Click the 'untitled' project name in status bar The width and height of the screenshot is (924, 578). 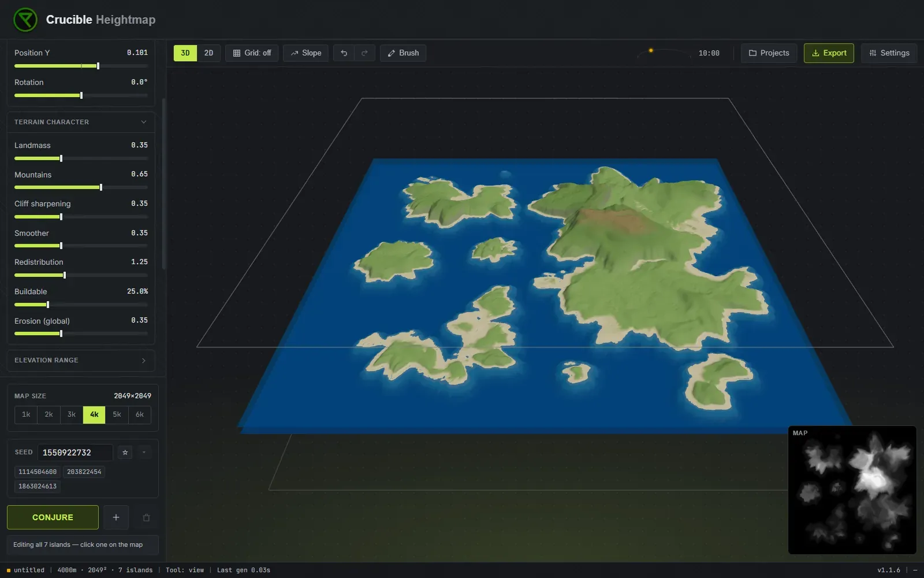click(29, 570)
